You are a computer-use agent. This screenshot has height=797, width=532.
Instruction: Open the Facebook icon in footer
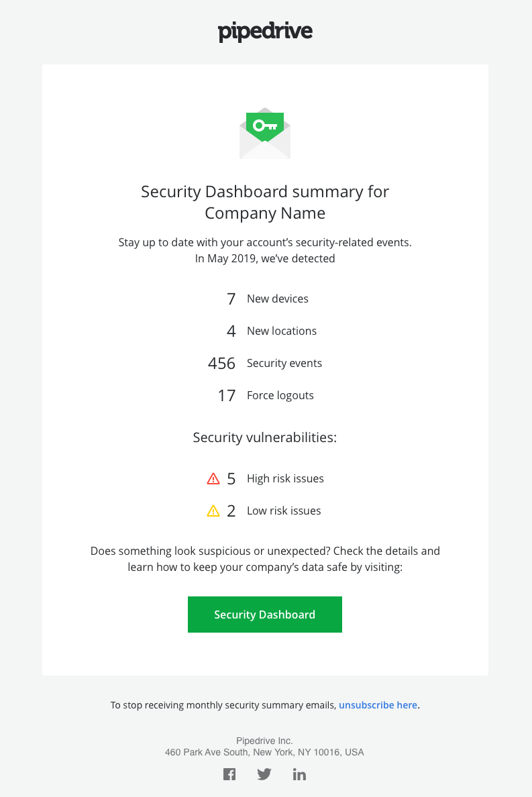229,774
